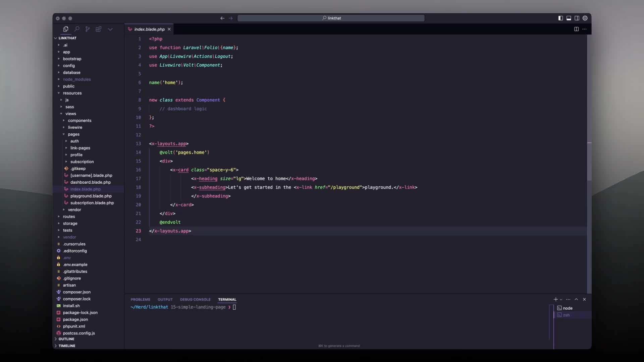Expand the OUTLINE section
The image size is (644, 362).
(66, 339)
